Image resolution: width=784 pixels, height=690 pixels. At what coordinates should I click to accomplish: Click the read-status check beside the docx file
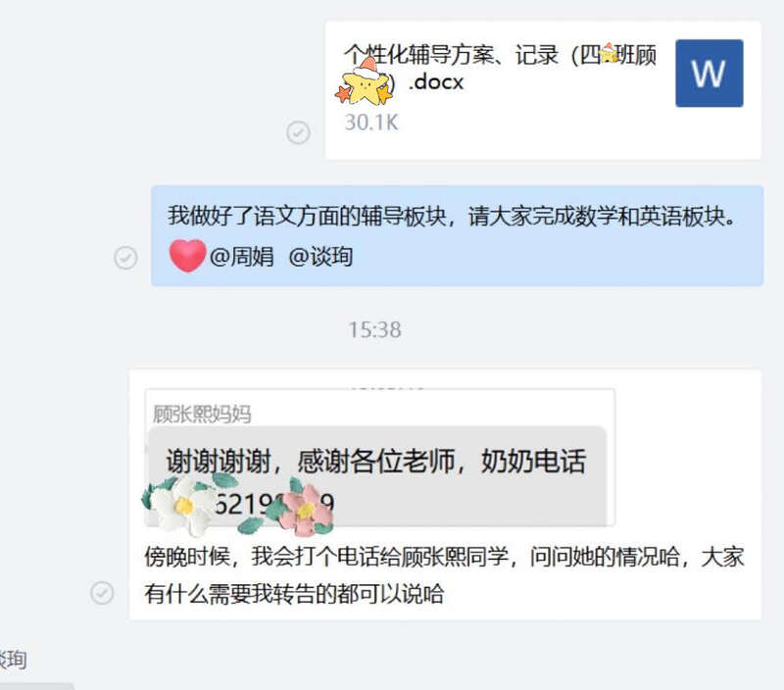pos(298,132)
